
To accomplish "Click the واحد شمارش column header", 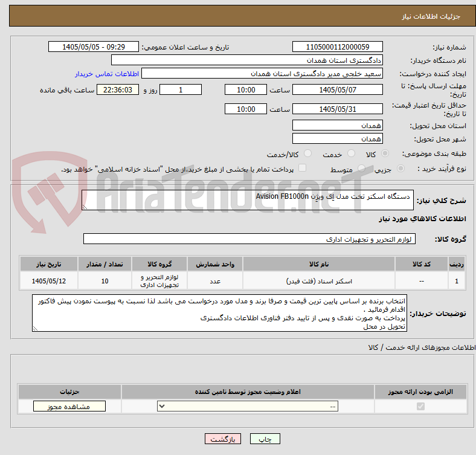I will click(x=215, y=264).
